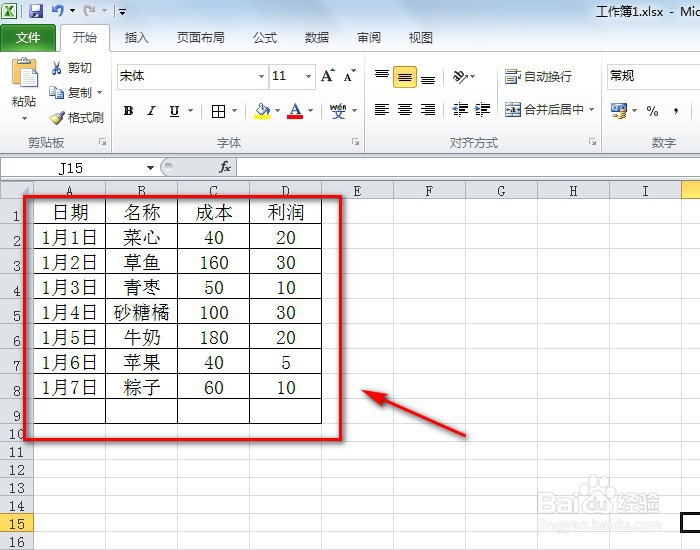The width and height of the screenshot is (700, 550).
Task: Expand the 合并后居中 dropdown arrow
Action: pos(592,109)
